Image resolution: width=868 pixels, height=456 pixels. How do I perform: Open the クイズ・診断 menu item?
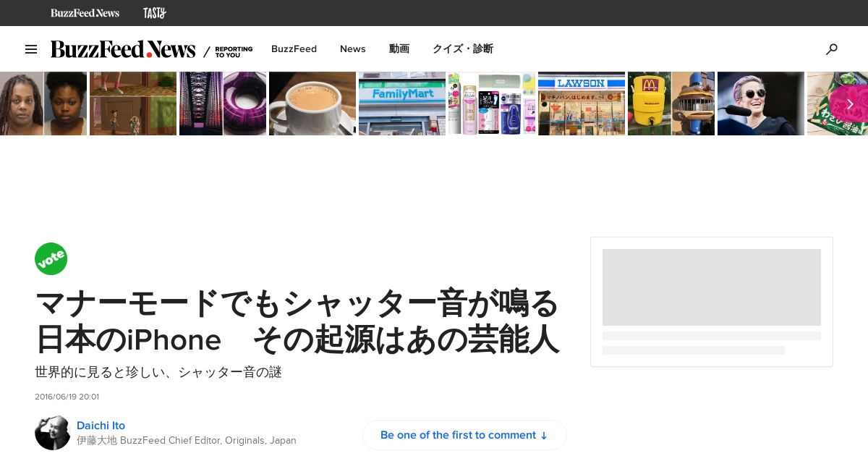tap(463, 49)
